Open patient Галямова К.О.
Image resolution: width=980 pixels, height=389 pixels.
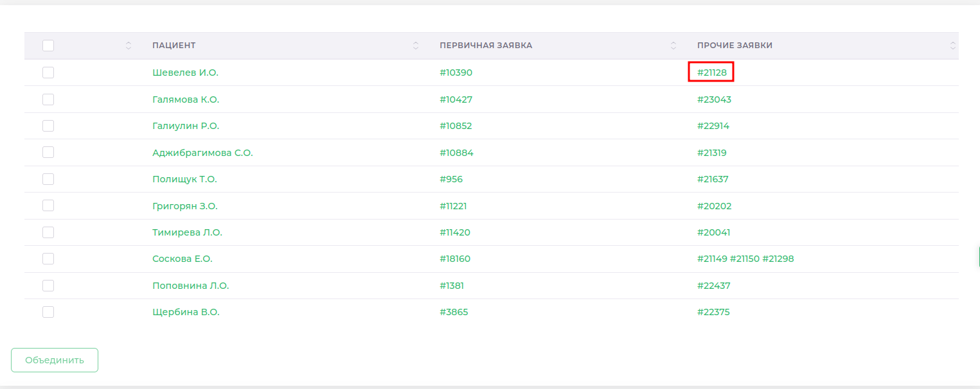click(x=186, y=99)
